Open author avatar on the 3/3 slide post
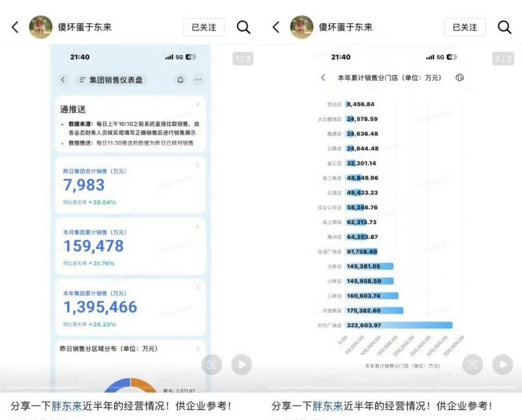This screenshot has height=420, width=522. click(301, 27)
